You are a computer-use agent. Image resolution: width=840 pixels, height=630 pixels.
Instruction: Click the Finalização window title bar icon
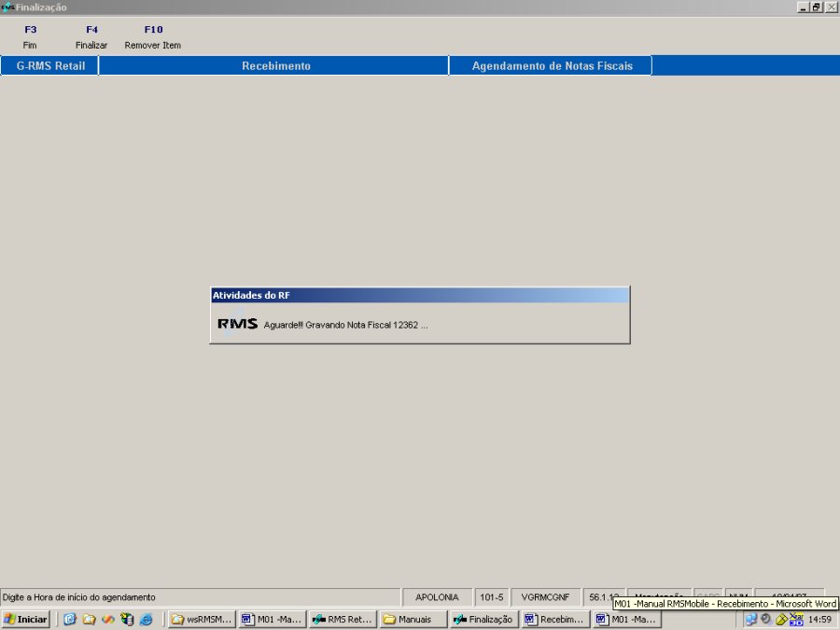click(x=7, y=7)
